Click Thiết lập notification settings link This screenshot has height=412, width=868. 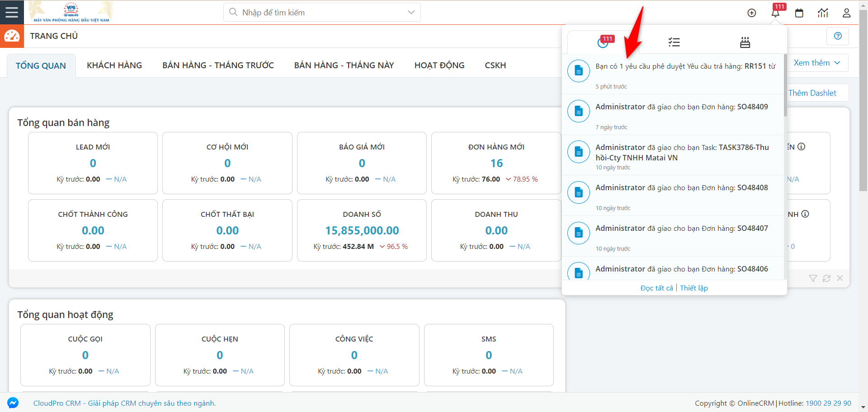coord(694,288)
